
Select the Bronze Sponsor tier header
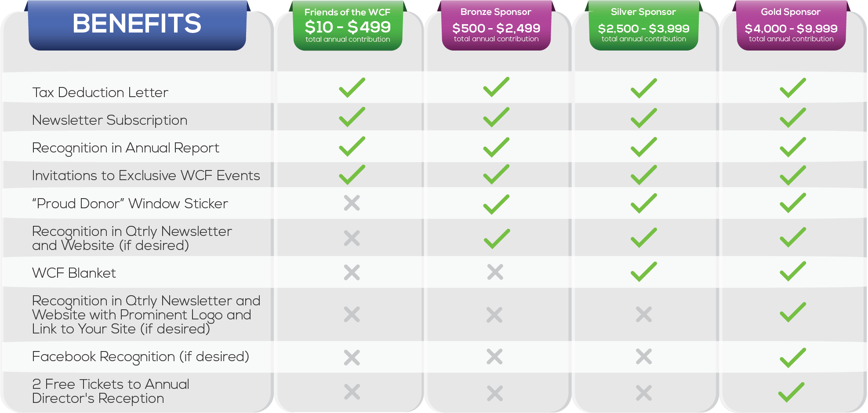[x=496, y=25]
